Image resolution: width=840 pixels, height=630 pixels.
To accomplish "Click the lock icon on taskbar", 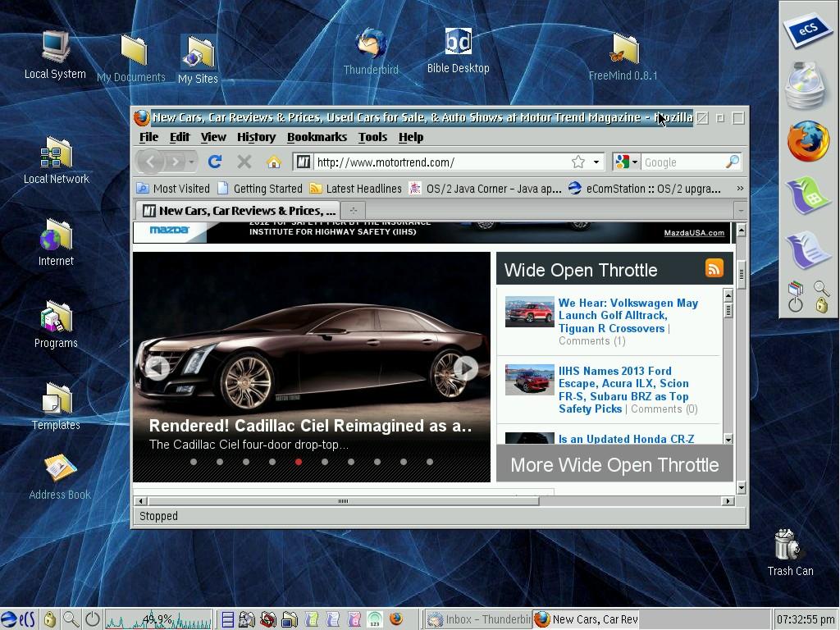I will (x=49, y=620).
